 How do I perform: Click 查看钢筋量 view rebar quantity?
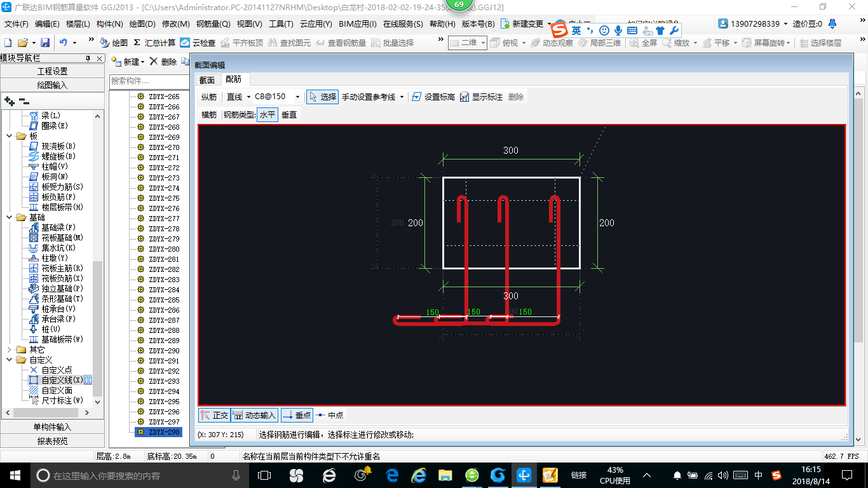coord(341,43)
